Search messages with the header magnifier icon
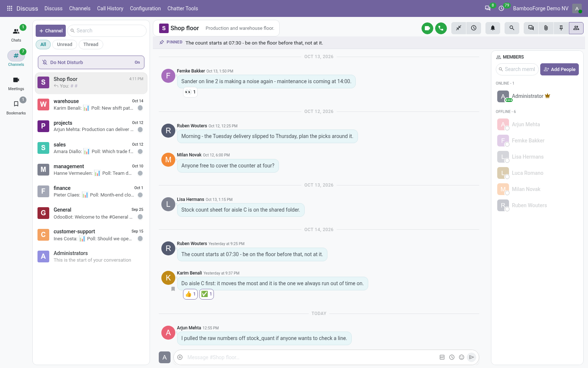The image size is (588, 368). [x=512, y=28]
